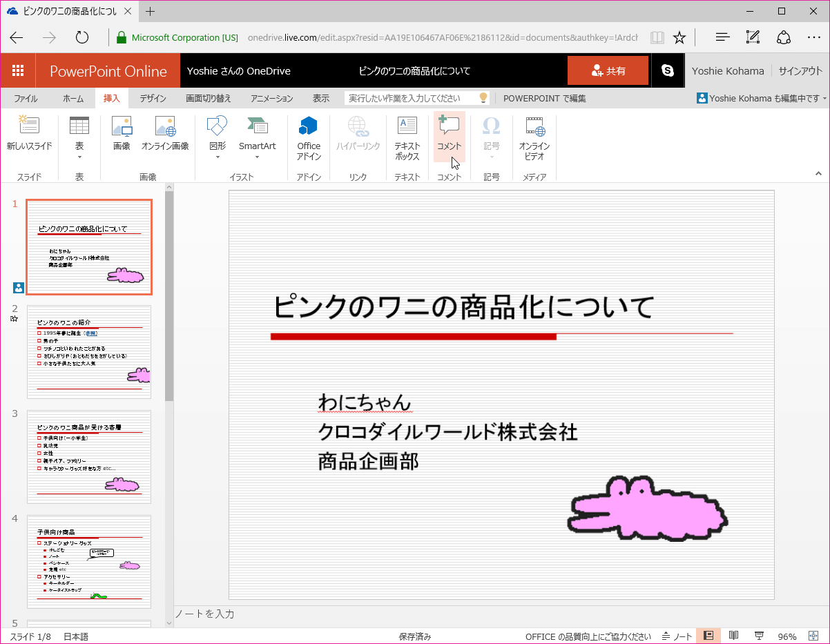Click the 共有 share button

coord(608,70)
